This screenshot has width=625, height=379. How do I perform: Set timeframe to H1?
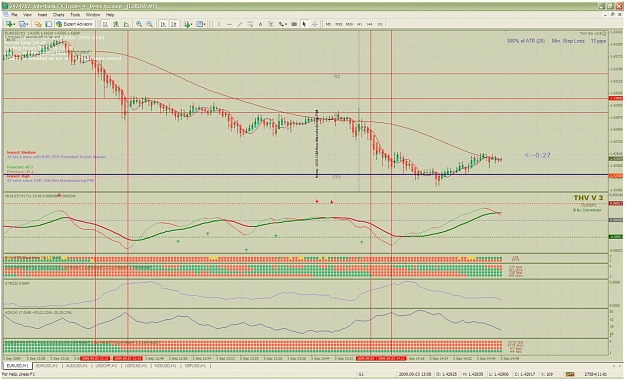[x=360, y=24]
